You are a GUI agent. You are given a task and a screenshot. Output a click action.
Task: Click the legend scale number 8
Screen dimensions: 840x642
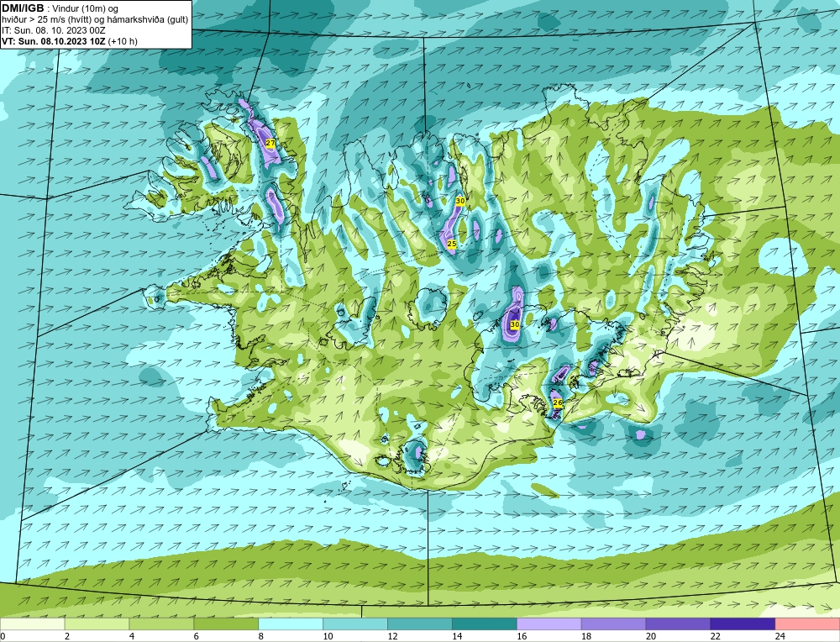tap(261, 636)
